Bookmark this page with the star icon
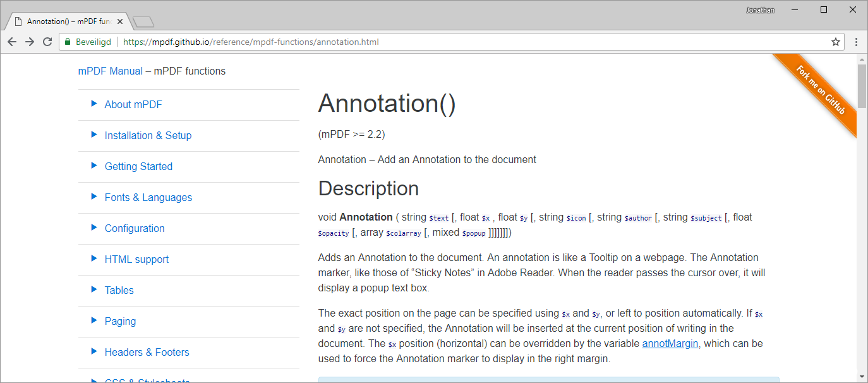 click(x=836, y=42)
